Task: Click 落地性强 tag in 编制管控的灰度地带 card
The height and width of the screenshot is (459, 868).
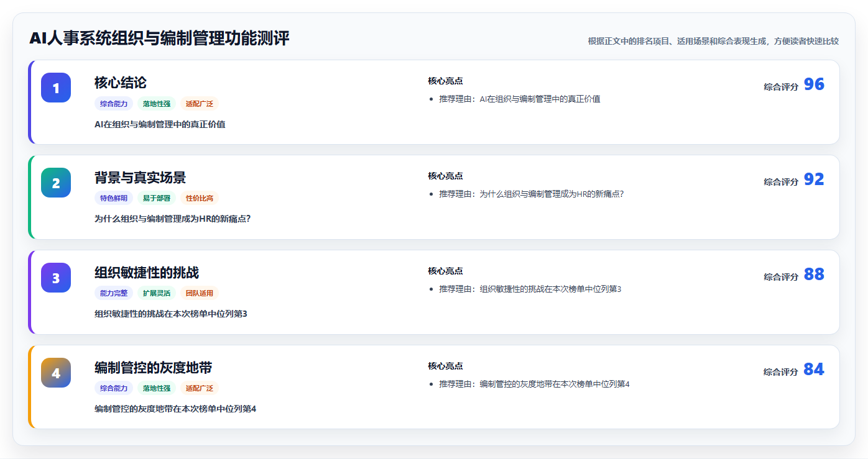Action: pyautogui.click(x=157, y=389)
